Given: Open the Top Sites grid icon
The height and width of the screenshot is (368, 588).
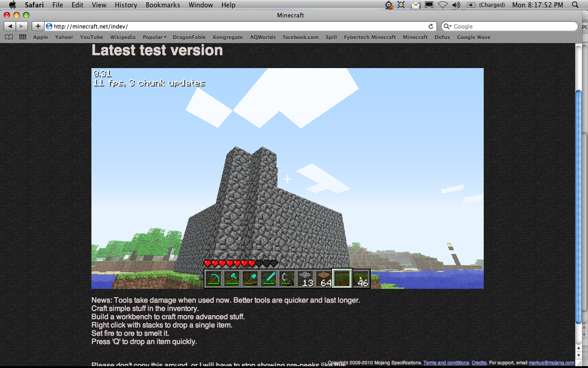Looking at the screenshot, I should [23, 37].
